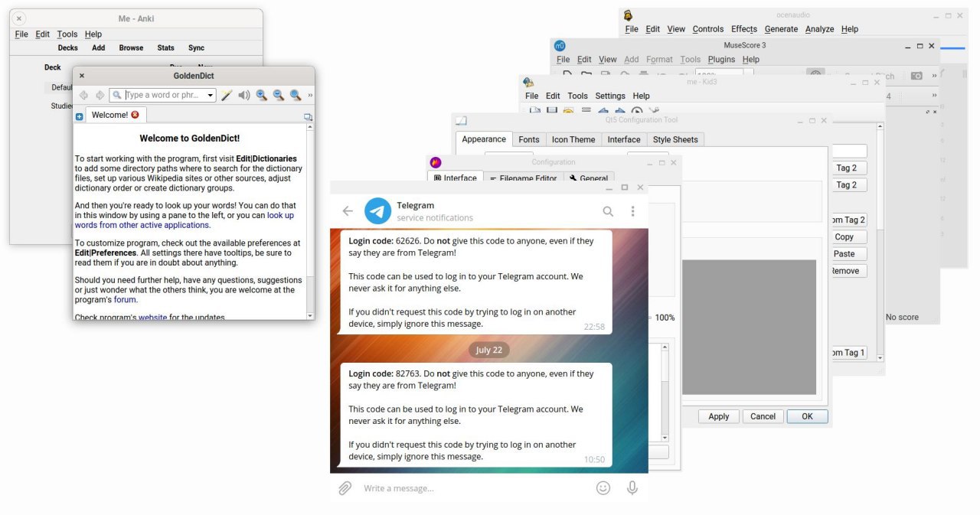Navigate forward in GoldenDict history
The image size is (980, 515).
point(100,95)
